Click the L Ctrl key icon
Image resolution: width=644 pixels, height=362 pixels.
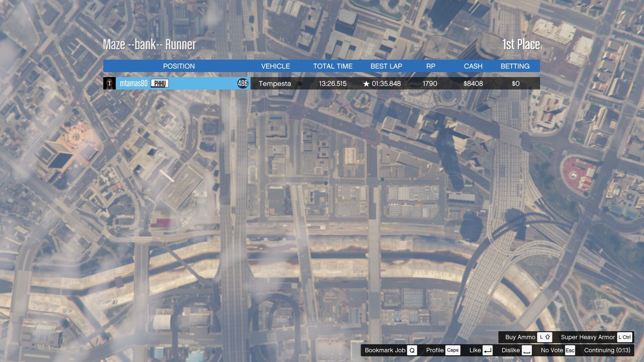[x=625, y=337]
